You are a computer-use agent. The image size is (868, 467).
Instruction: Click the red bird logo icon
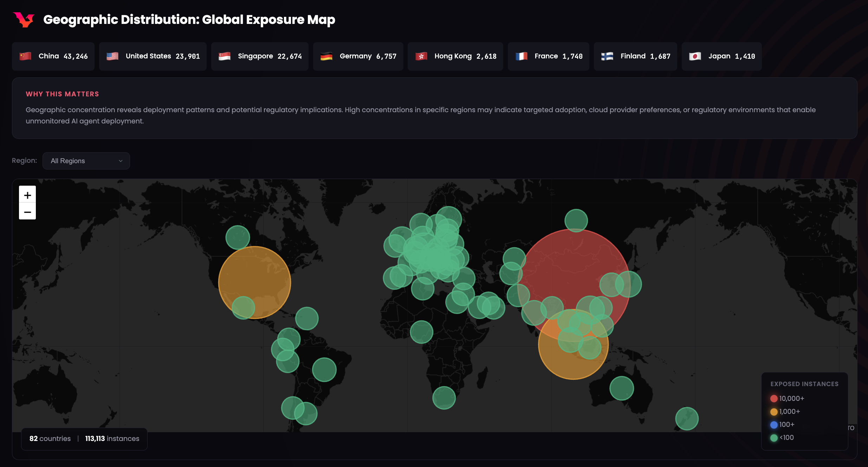click(24, 20)
